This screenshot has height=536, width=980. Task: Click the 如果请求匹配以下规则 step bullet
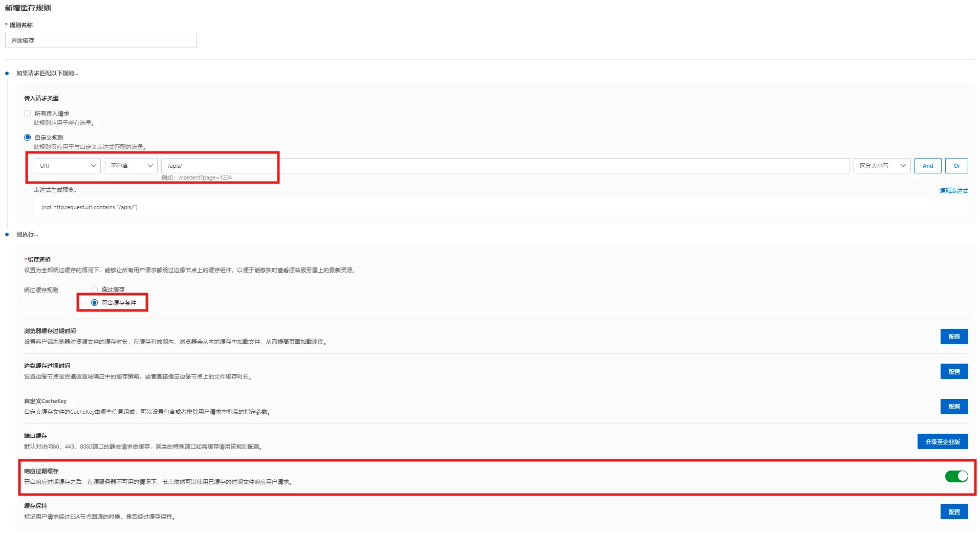[7, 74]
